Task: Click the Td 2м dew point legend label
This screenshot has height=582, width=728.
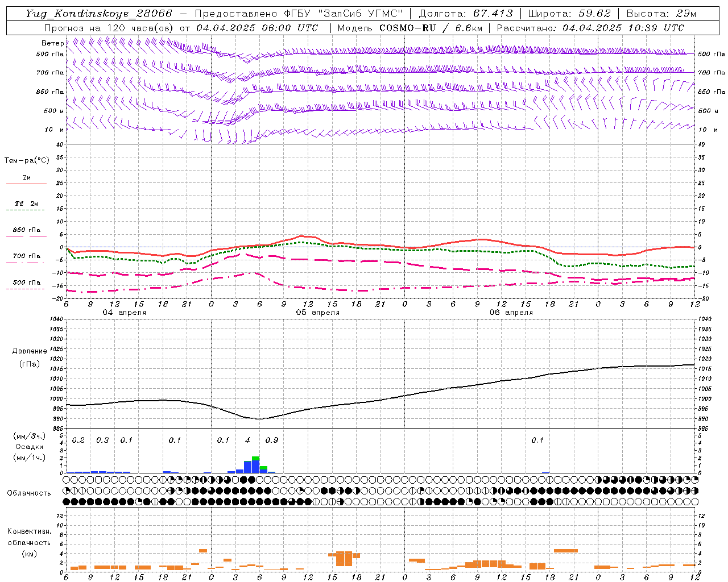Action: click(x=27, y=203)
